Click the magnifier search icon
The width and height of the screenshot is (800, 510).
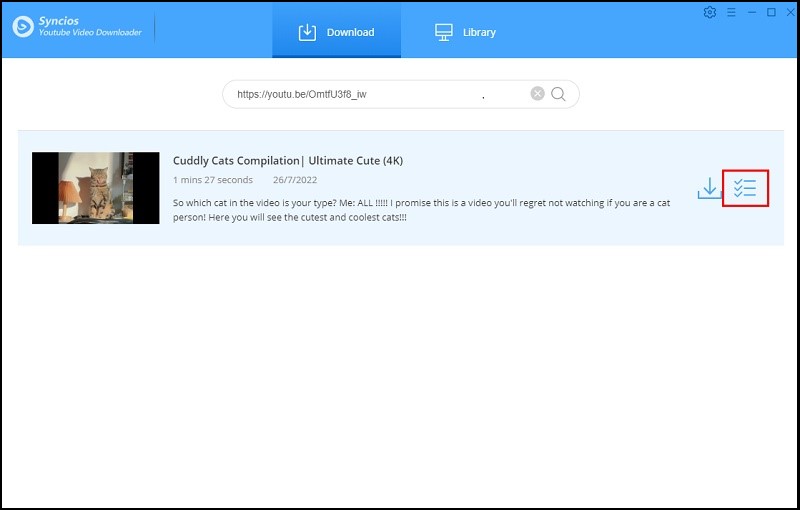click(x=558, y=94)
